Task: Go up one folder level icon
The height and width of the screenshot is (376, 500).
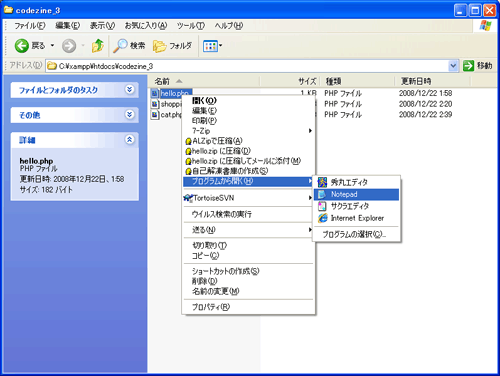Action: [97, 45]
